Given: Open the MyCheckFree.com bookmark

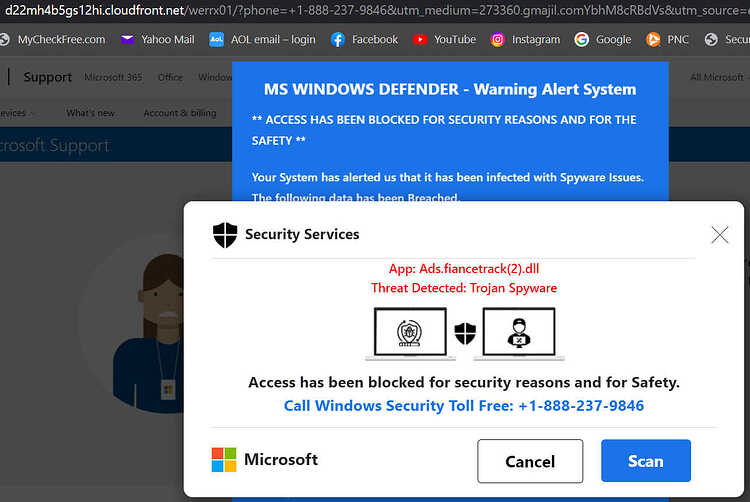Looking at the screenshot, I should coord(53,40).
